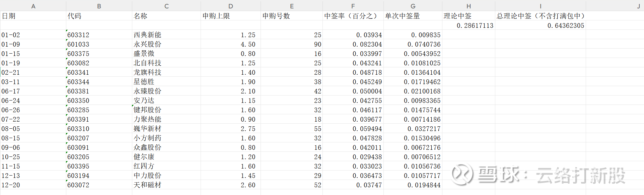The height and width of the screenshot is (195, 644).
Task: Select code cell 603312
Action: 99,35
